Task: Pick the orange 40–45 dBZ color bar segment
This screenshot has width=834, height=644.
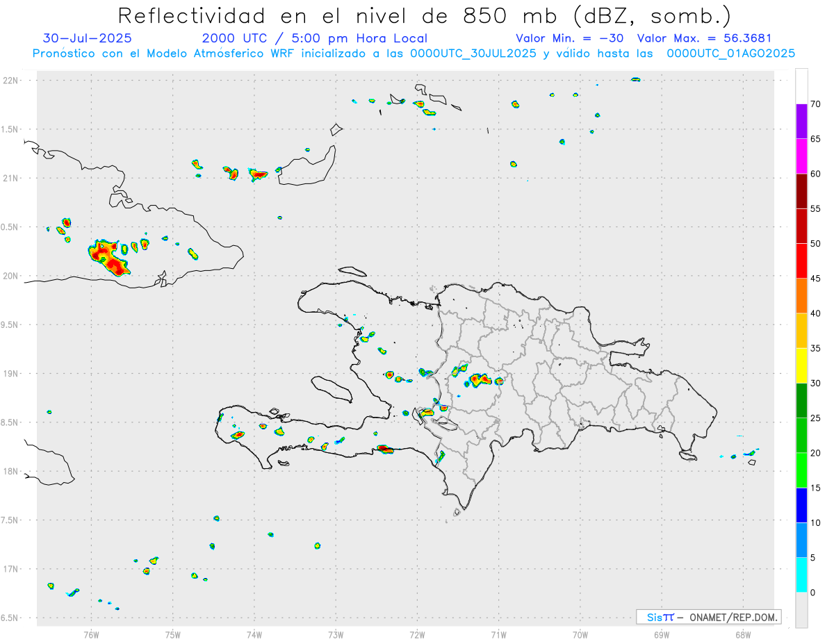Action: pos(801,295)
